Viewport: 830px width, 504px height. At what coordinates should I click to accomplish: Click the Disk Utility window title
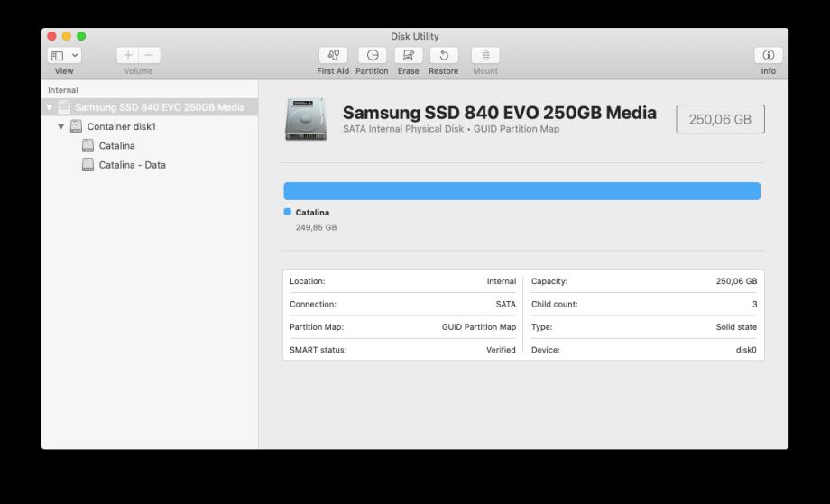pyautogui.click(x=414, y=36)
